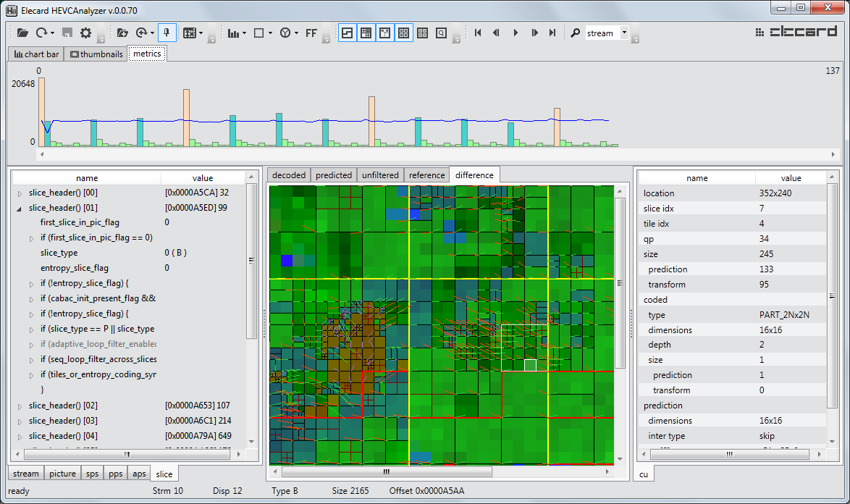Click the circular plus-arrow icon
The image size is (850, 504).
141,33
